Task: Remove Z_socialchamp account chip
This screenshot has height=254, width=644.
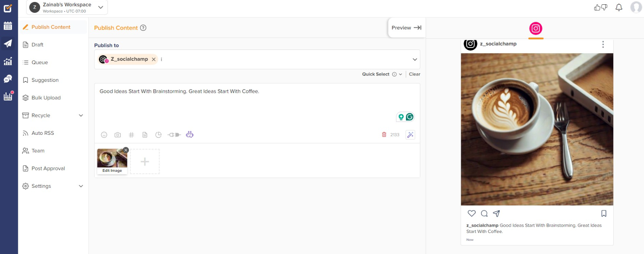Action: coord(154,59)
